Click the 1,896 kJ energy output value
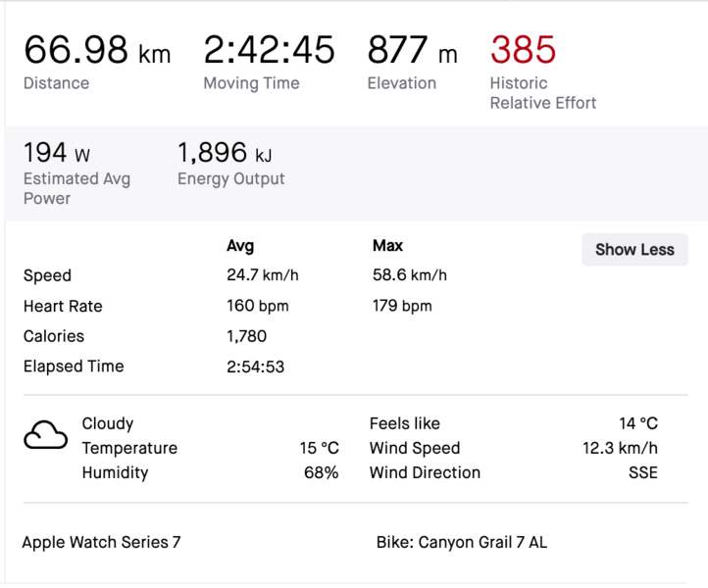 tap(225, 153)
